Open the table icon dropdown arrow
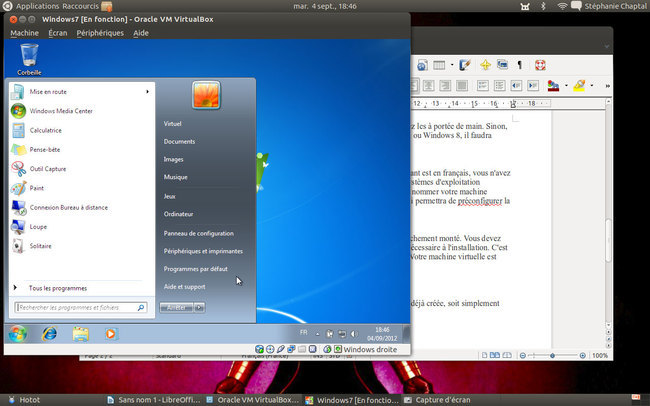 click(x=451, y=65)
